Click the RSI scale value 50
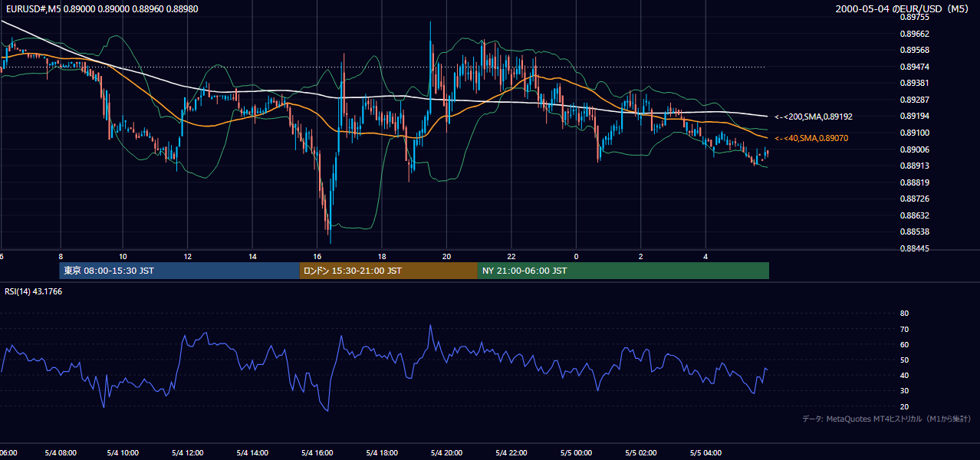 coord(904,360)
